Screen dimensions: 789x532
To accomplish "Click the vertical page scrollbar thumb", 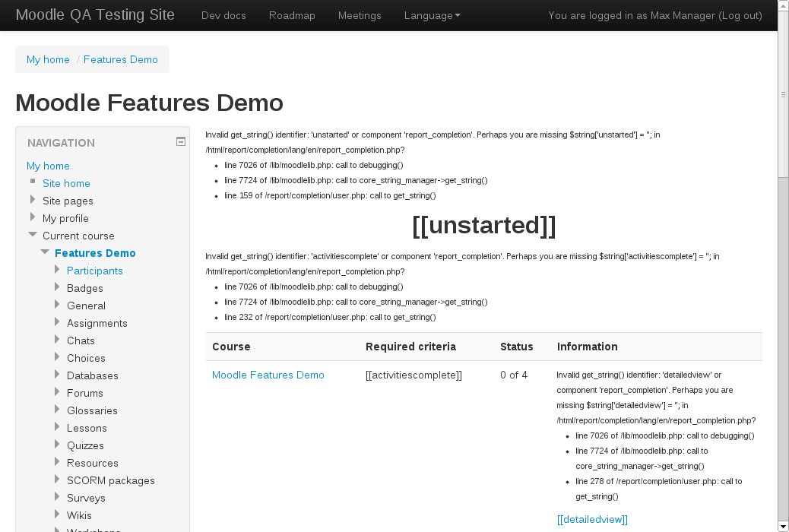I will 784,94.
